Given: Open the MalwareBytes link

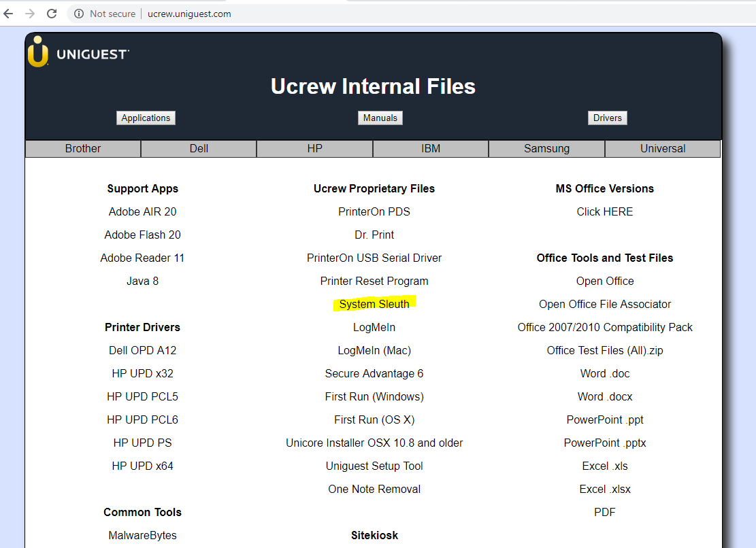Looking at the screenshot, I should click(x=143, y=536).
